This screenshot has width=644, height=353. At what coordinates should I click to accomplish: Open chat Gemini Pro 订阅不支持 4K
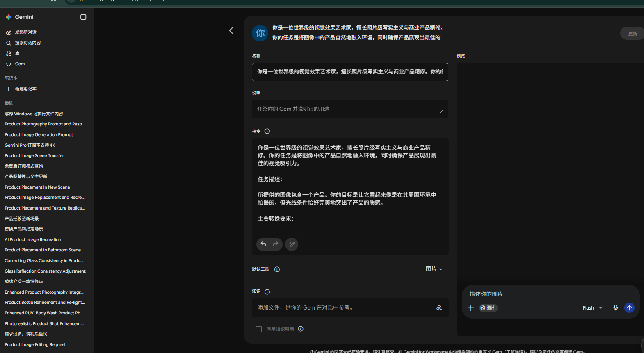point(30,145)
